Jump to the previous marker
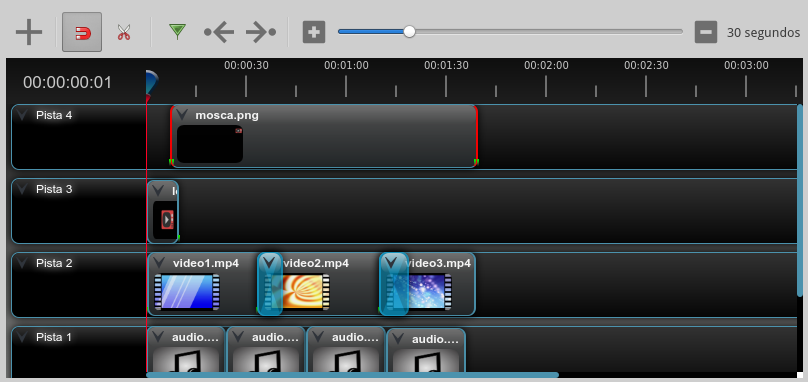The height and width of the screenshot is (382, 808). (219, 32)
